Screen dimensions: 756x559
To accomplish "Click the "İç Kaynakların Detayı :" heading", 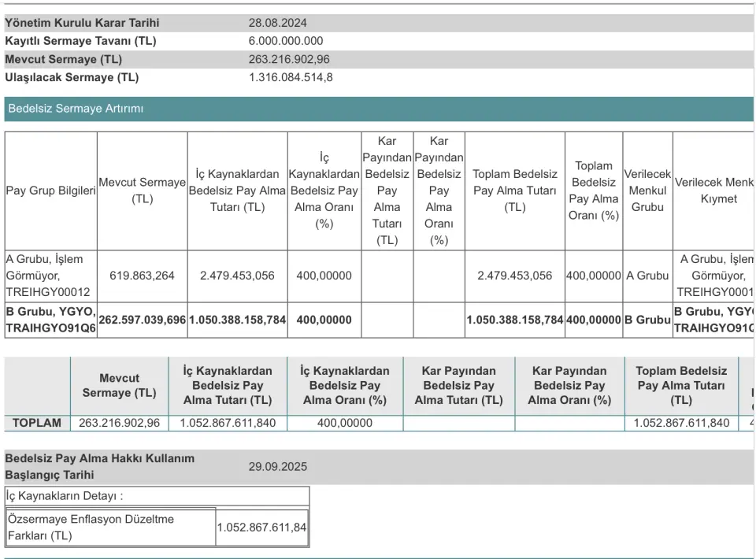I will (x=65, y=496).
